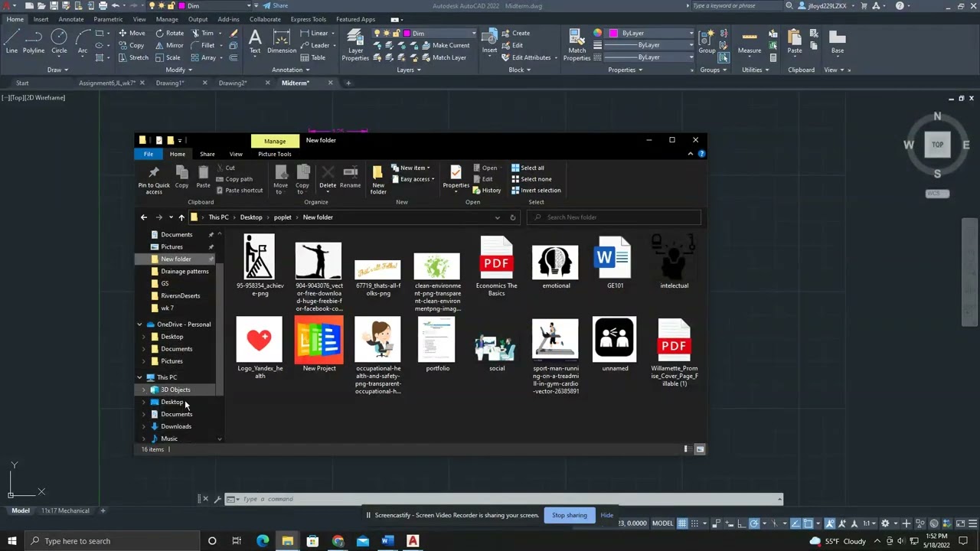Collapse the OneDrive - Personal tree node

[x=139, y=324]
